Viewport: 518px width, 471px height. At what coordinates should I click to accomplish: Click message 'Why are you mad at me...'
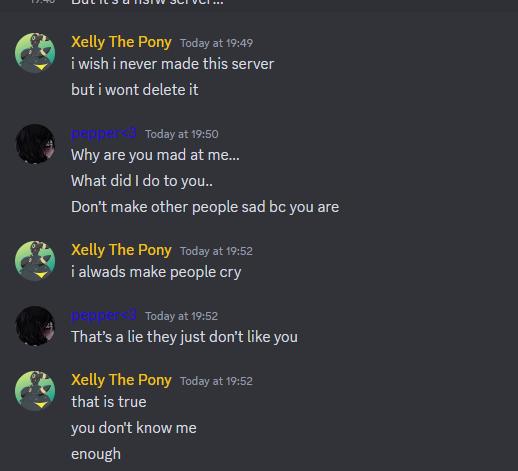(x=155, y=155)
